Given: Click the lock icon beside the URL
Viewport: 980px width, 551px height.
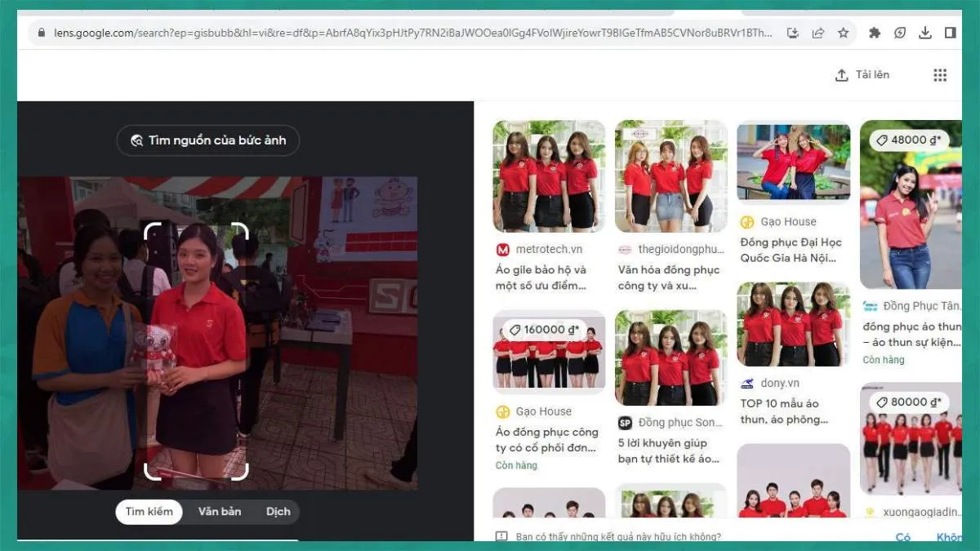Looking at the screenshot, I should [41, 33].
